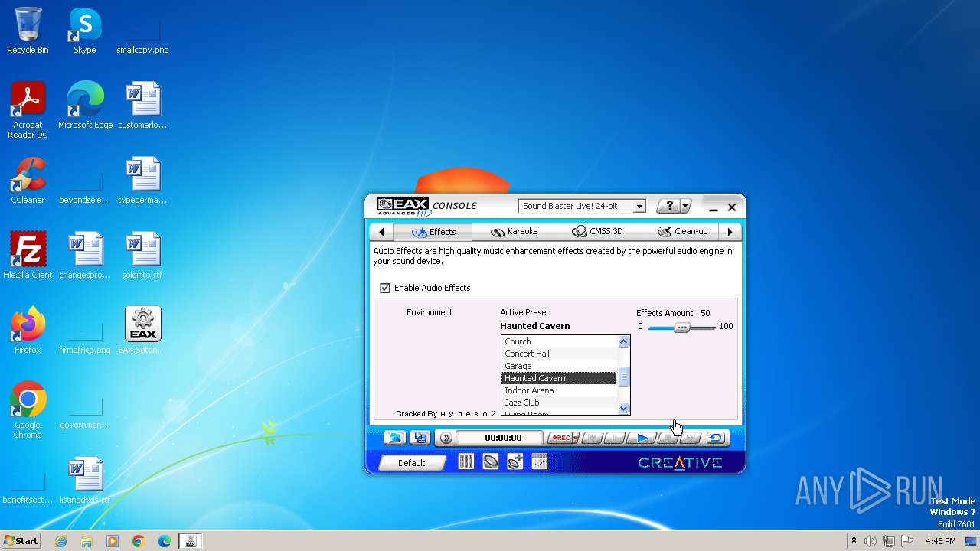Start playback with the blue Play button
Screen dimensions: 980x551
click(642, 438)
